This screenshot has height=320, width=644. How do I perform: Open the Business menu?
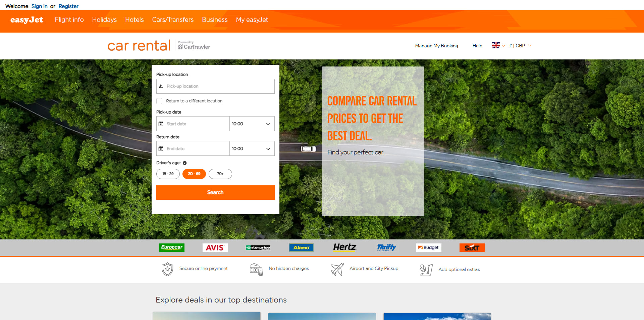click(215, 20)
